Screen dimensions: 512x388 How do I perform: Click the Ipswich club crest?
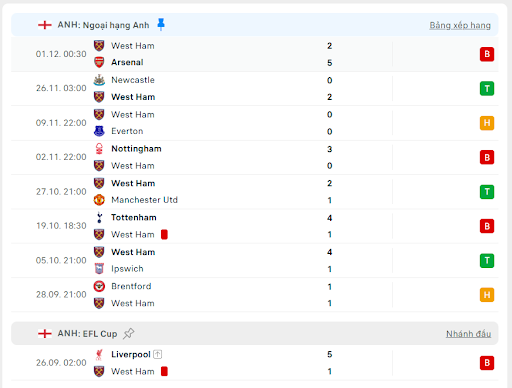point(99,269)
